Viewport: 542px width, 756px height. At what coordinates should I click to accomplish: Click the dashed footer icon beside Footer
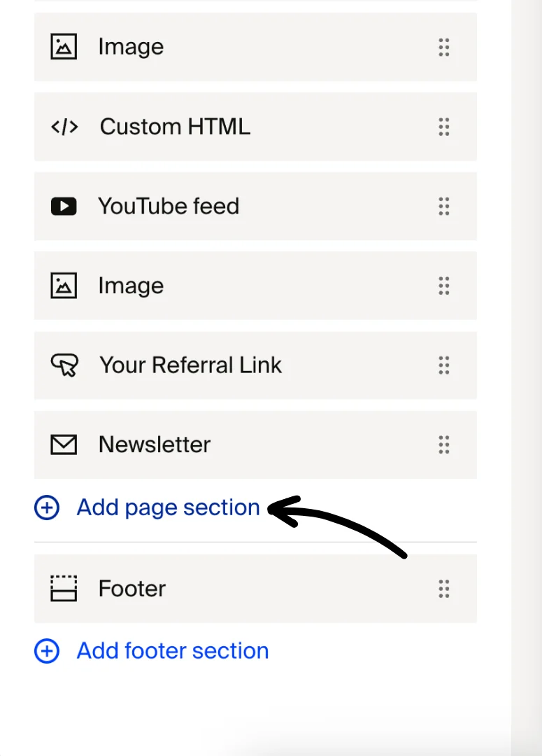pos(64,589)
